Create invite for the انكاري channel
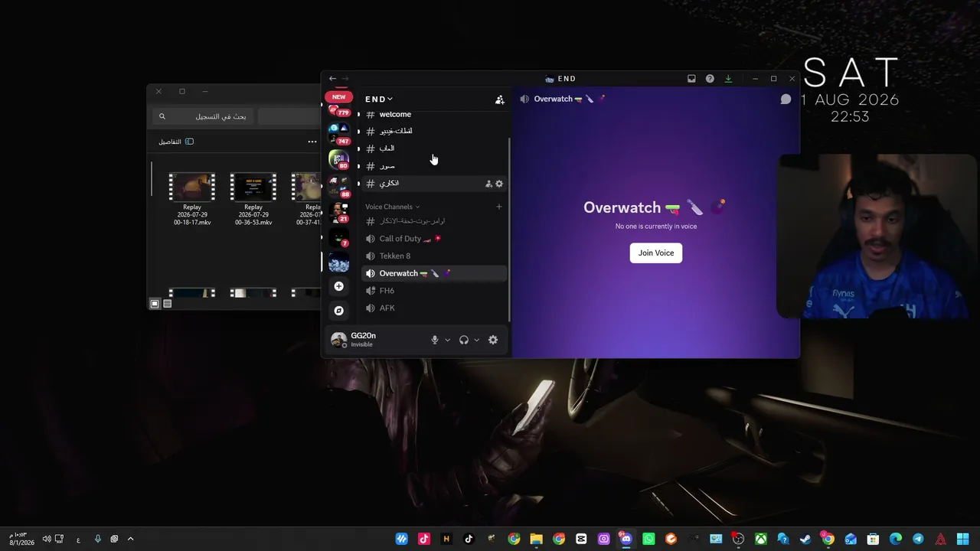 (488, 184)
